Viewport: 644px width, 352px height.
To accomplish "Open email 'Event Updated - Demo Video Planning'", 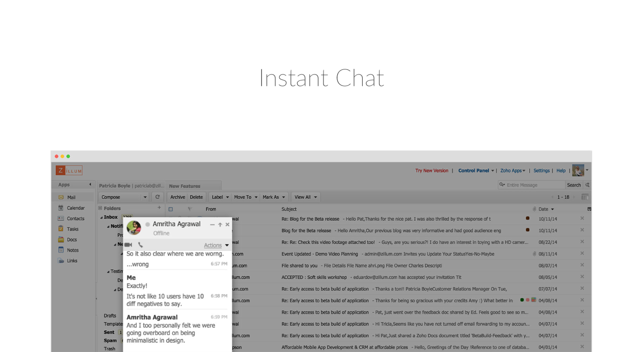I will tap(320, 254).
